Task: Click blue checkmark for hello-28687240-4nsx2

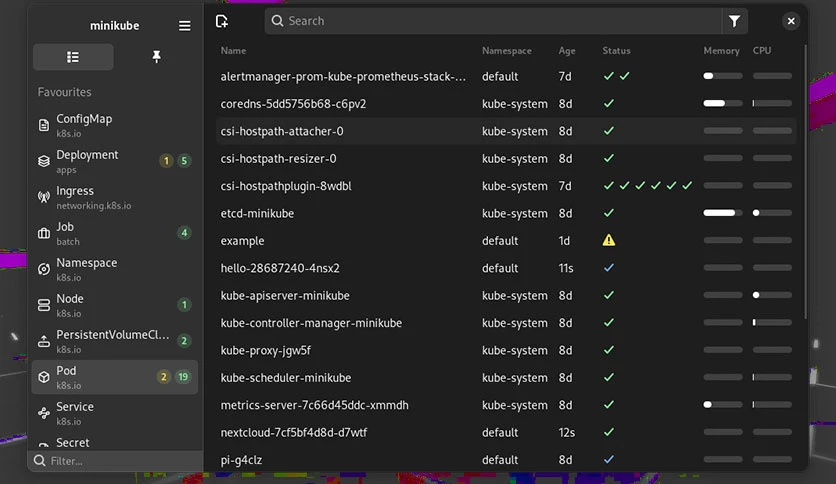Action: [x=609, y=268]
